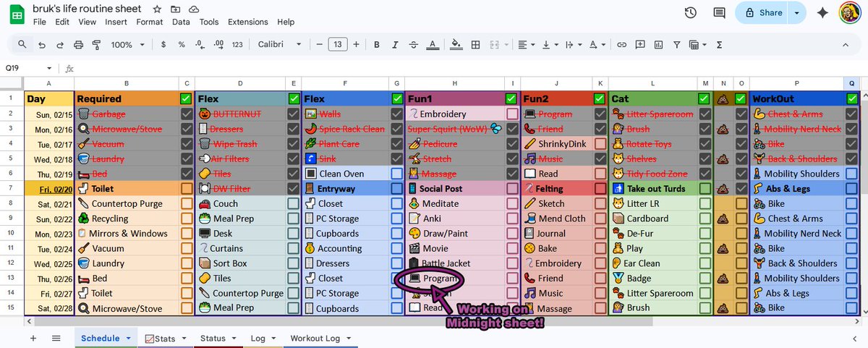The image size is (868, 348).
Task: Open the Schedule tab dropdown arrow
Action: coord(129,338)
